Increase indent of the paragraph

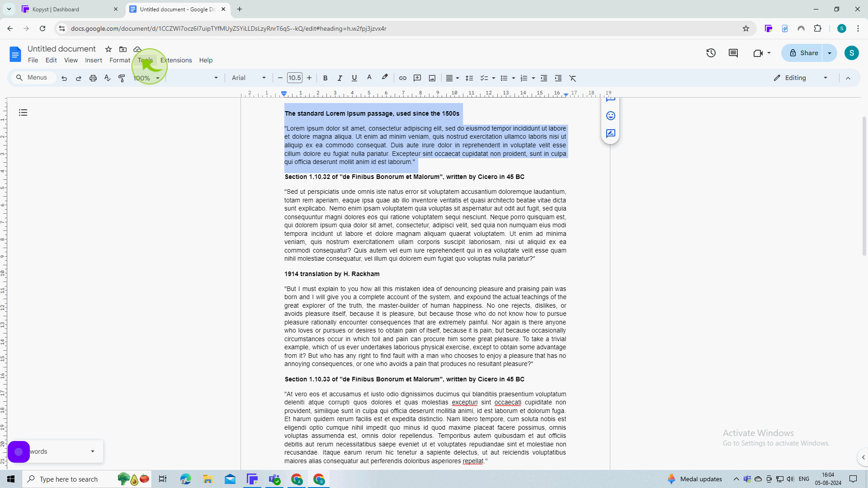pos(558,78)
